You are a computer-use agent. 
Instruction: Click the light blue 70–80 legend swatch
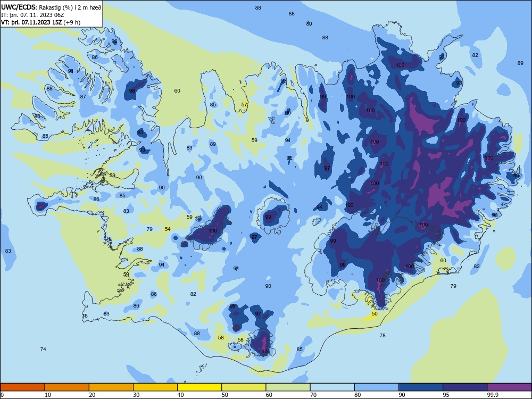[332, 387]
